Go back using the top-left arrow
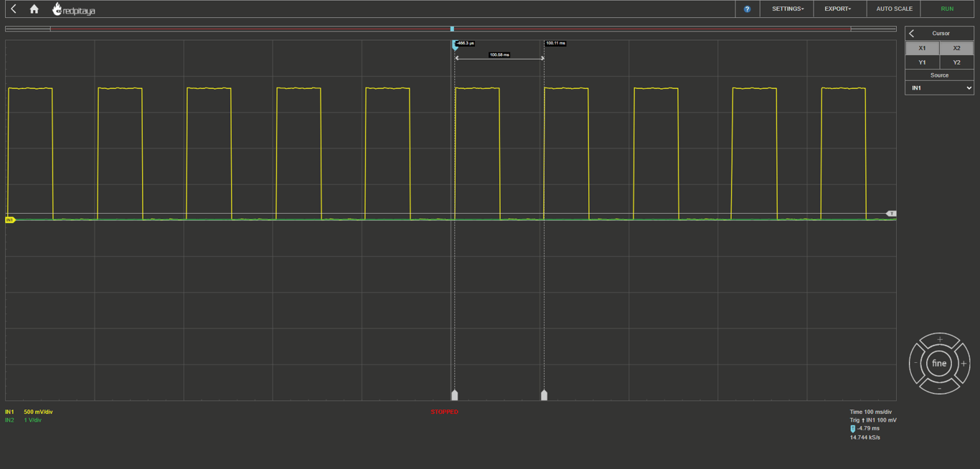Viewport: 980px width, 469px height. coord(14,9)
